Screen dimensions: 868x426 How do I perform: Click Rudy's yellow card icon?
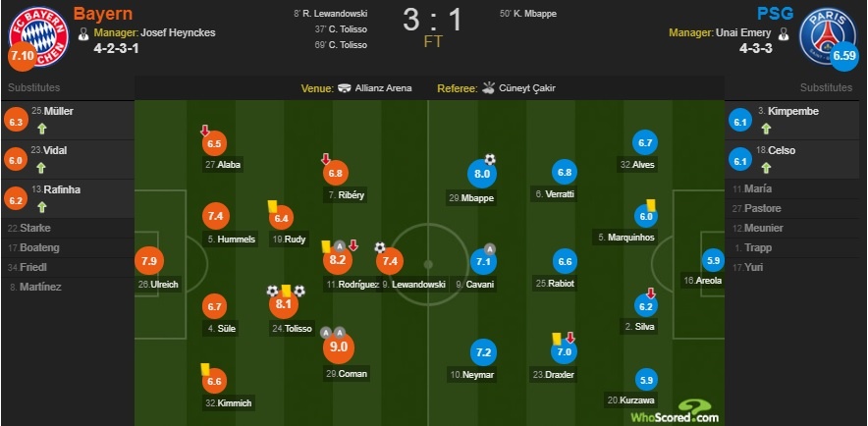pos(271,206)
